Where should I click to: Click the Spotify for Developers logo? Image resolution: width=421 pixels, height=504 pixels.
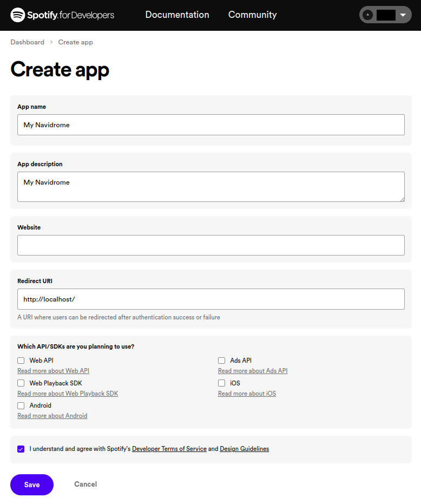click(62, 15)
